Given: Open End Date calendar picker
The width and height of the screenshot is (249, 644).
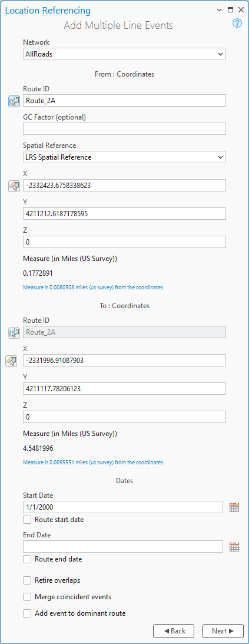Looking at the screenshot, I should click(234, 547).
